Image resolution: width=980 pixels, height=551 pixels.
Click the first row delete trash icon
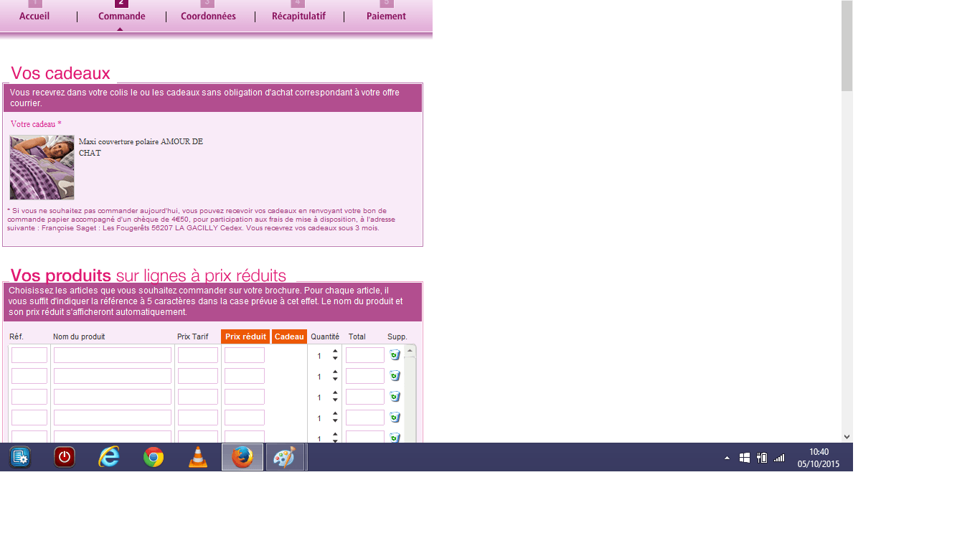pyautogui.click(x=395, y=355)
